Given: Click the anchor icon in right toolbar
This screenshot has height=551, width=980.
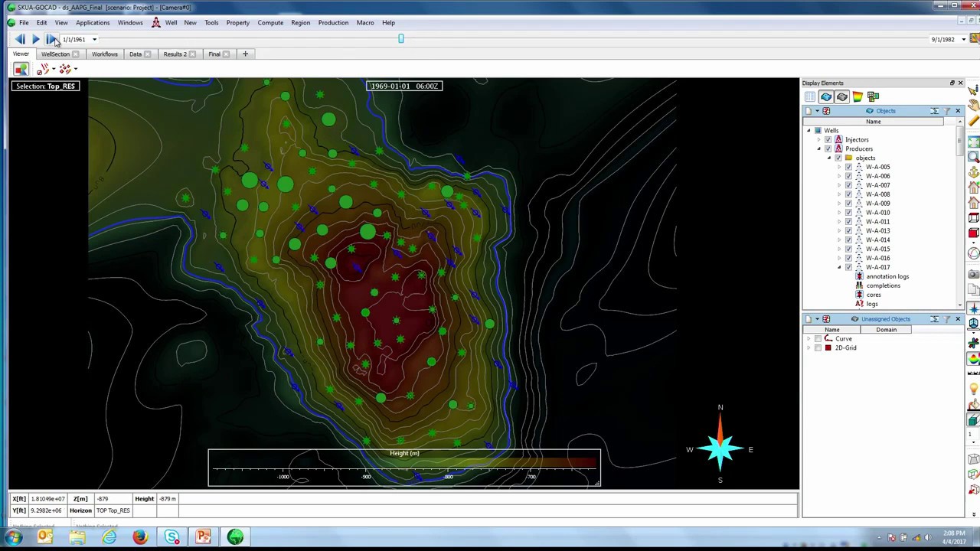Looking at the screenshot, I should coord(973,173).
